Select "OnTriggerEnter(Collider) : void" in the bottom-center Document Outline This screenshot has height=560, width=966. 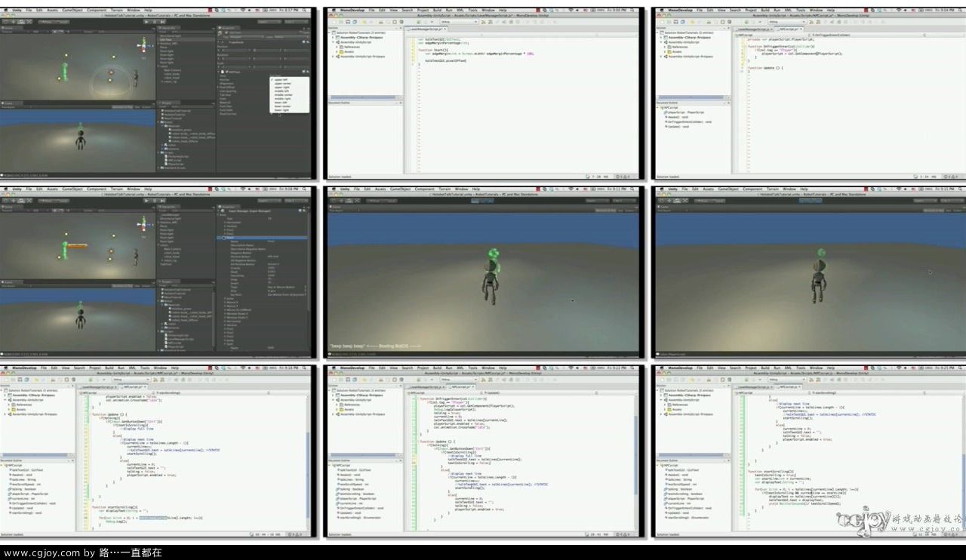tap(360, 507)
